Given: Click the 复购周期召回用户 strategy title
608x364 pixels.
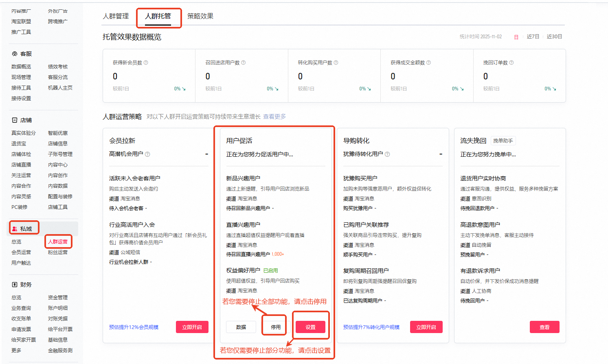Looking at the screenshot, I should coord(366,271).
